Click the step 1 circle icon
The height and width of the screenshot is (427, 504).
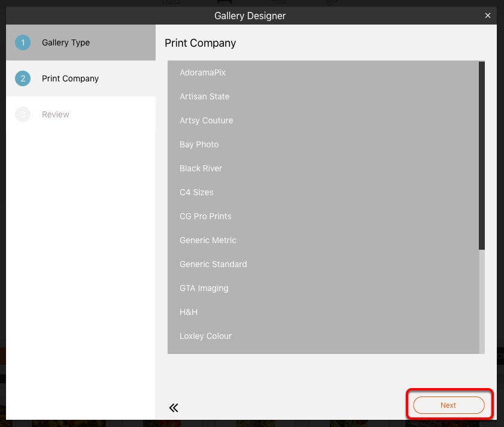(23, 43)
